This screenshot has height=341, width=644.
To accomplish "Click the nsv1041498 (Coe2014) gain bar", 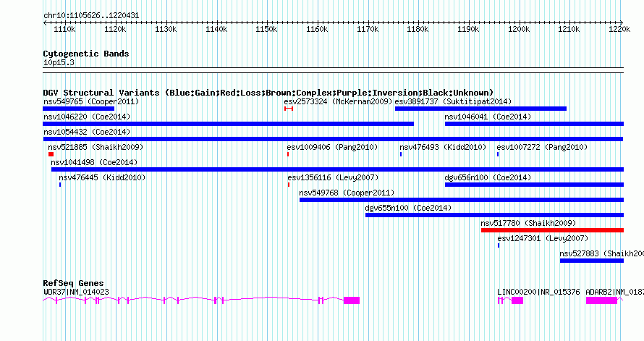I will [338, 169].
